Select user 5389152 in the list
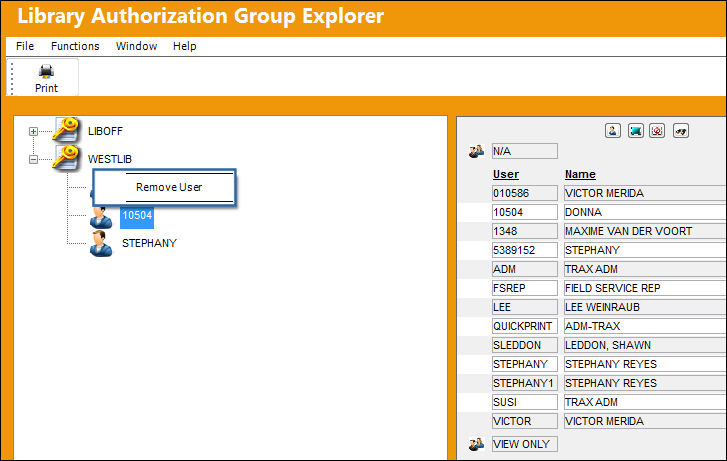 pyautogui.click(x=525, y=250)
